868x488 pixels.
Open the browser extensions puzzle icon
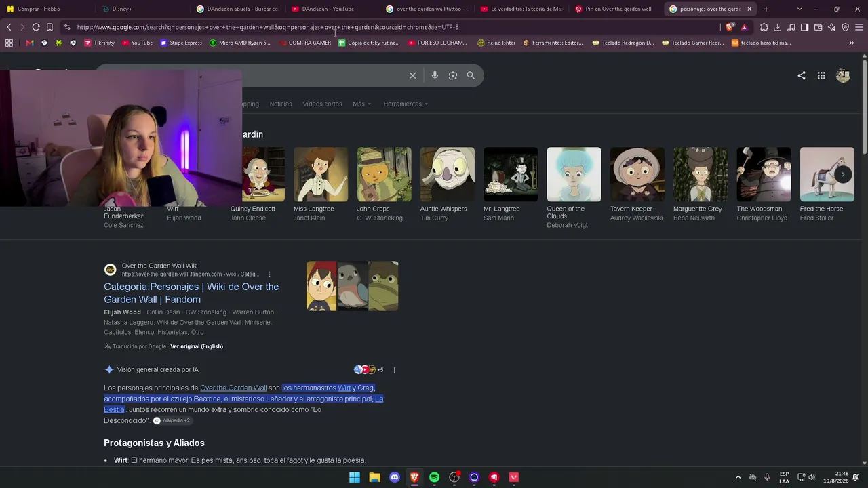[764, 27]
